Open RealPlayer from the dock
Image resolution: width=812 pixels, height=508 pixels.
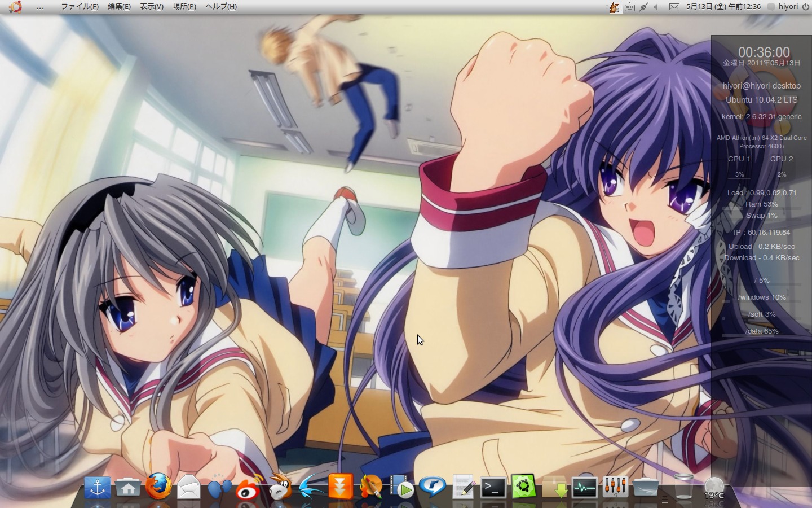pyautogui.click(x=433, y=487)
